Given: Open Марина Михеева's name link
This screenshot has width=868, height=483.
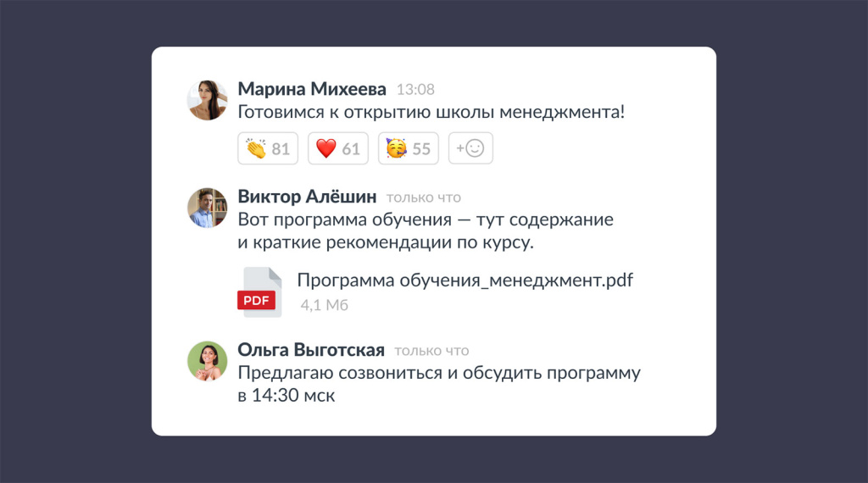Looking at the screenshot, I should click(x=312, y=89).
